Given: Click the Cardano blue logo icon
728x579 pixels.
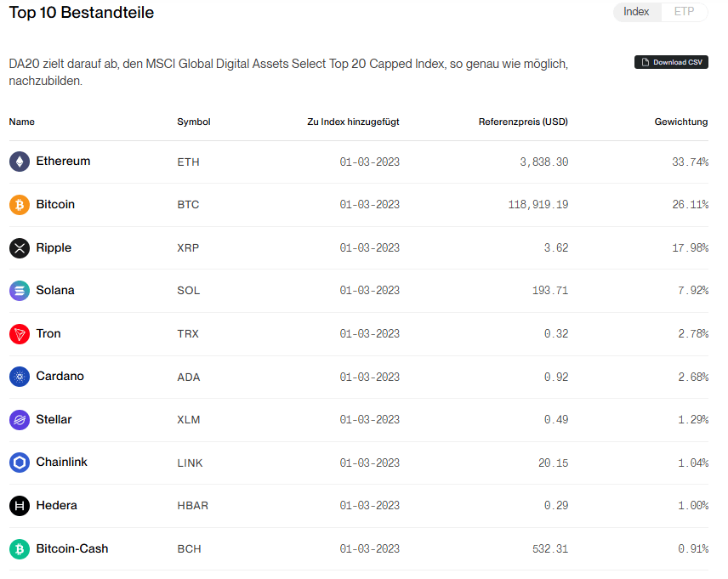Looking at the screenshot, I should (x=20, y=377).
